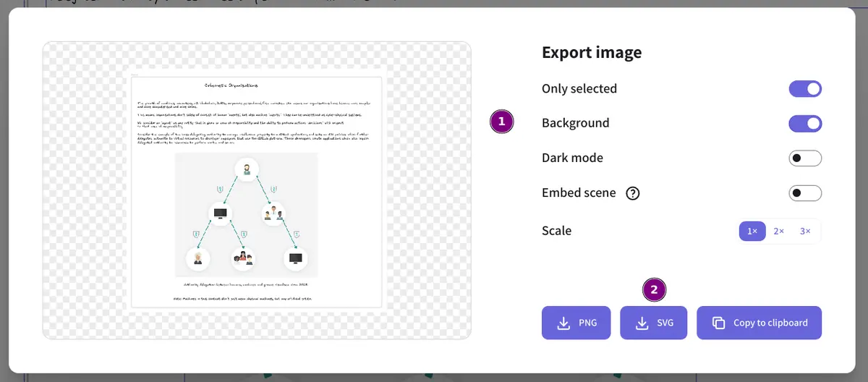The image size is (868, 382).
Task: Export the image as PNG
Action: tap(576, 323)
